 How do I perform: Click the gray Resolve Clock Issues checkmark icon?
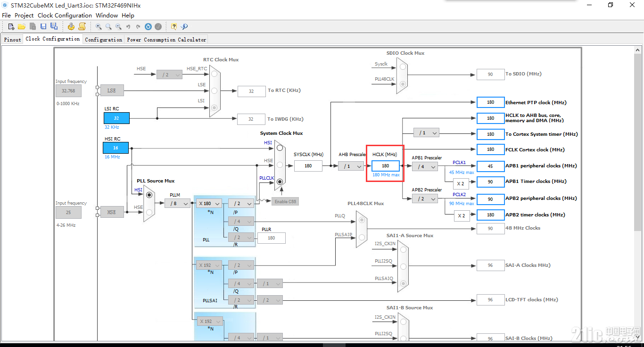(x=158, y=27)
